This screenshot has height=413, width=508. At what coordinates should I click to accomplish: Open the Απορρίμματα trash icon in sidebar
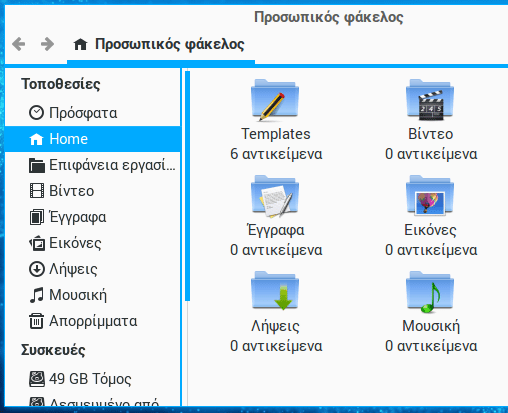[x=36, y=321]
